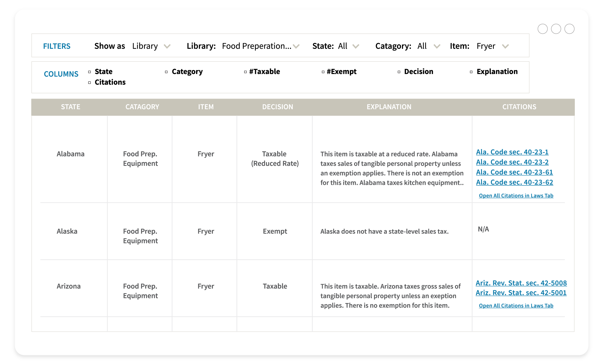Click the first window control circle
This screenshot has height=364, width=604.
point(542,29)
